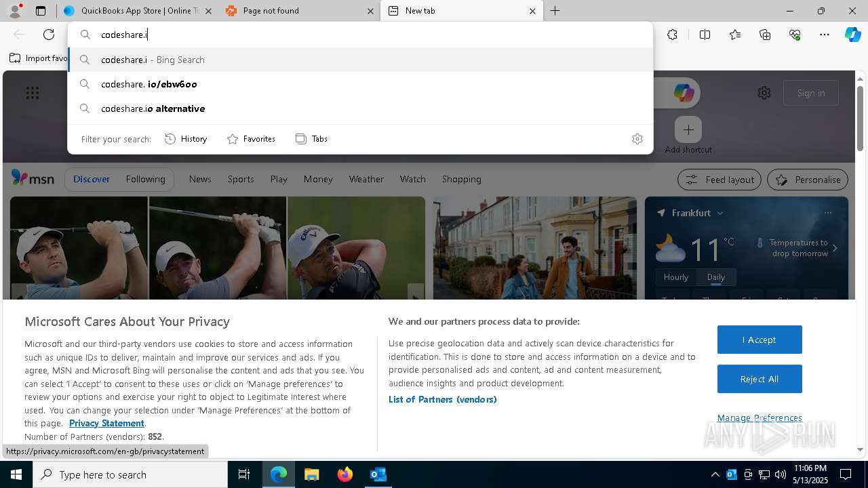Open Privacy Statement link

click(x=106, y=423)
